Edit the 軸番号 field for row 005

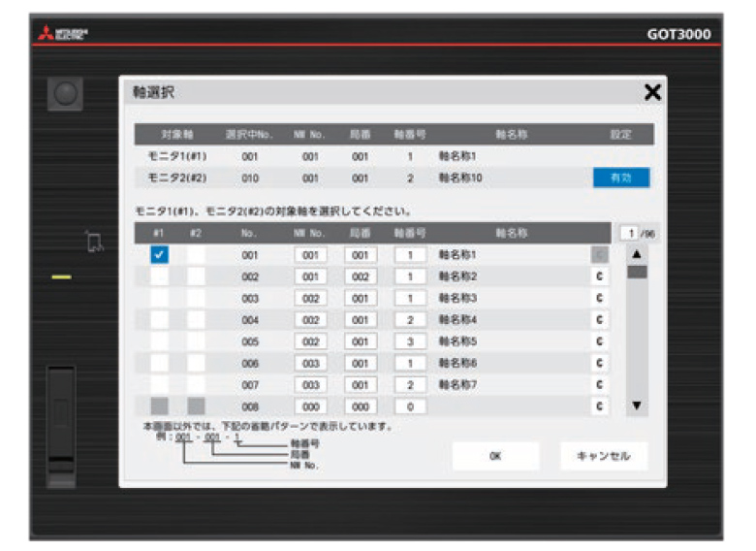[411, 340]
